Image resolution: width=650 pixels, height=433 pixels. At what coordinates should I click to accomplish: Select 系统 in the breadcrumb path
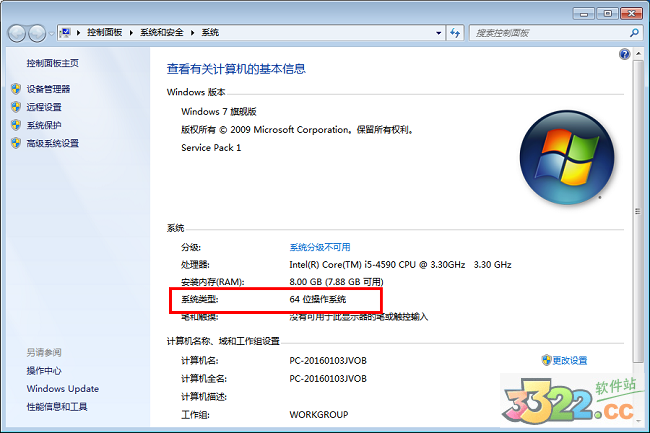pyautogui.click(x=210, y=32)
